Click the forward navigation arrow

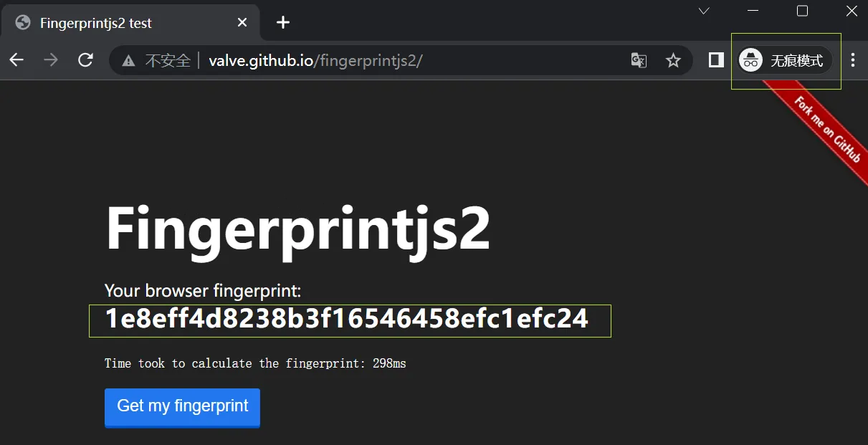51,60
